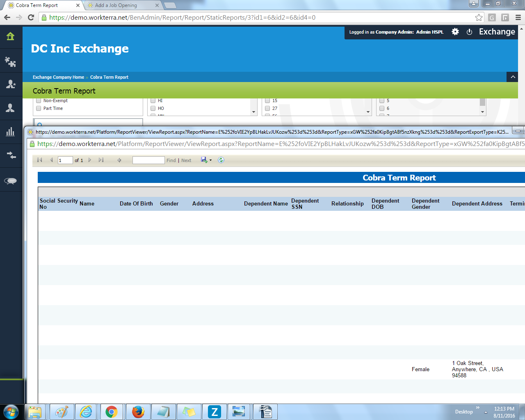Viewport: 525px width, 420px height.
Task: Click the transfer arrows sidebar icon
Action: [11, 155]
